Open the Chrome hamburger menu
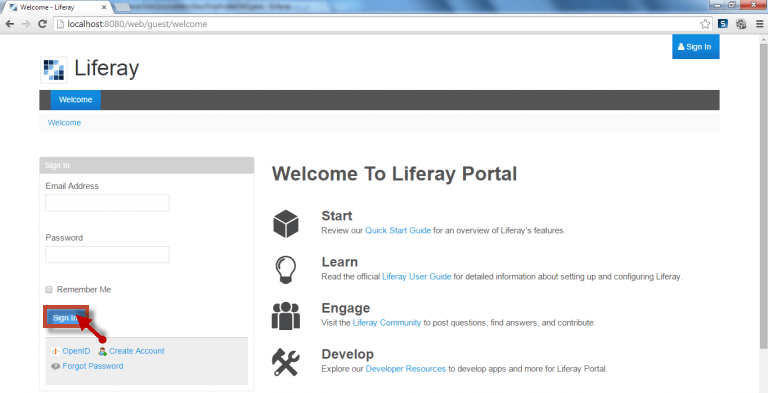This screenshot has height=393, width=768. click(x=759, y=24)
